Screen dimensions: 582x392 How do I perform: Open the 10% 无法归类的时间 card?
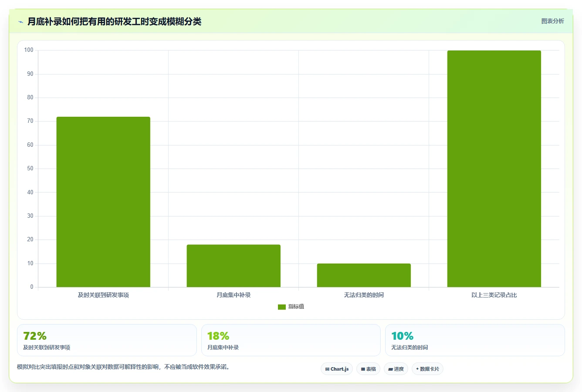(x=475, y=340)
